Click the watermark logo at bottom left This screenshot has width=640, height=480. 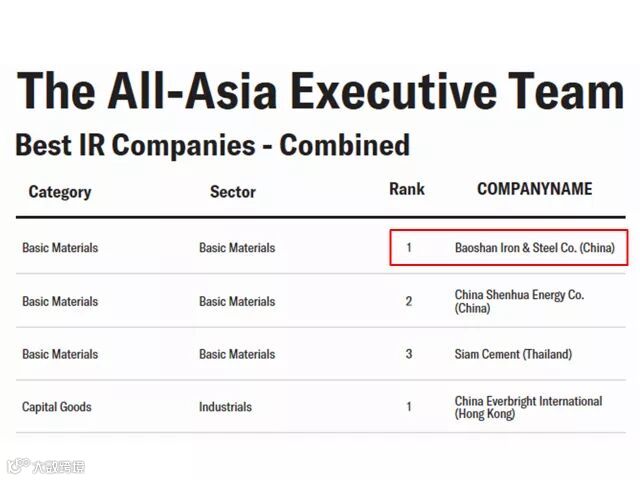[45, 465]
